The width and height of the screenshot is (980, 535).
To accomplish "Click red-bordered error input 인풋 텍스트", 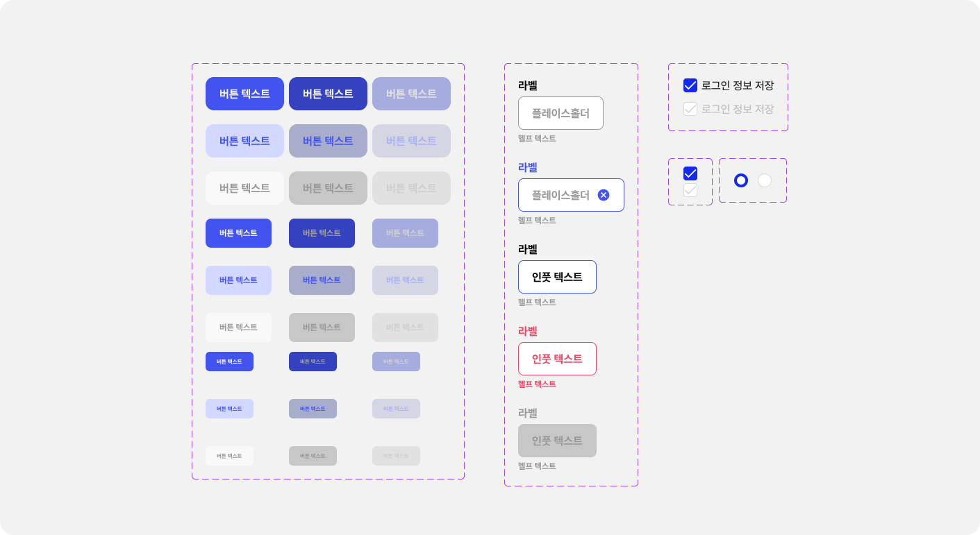I will 557,359.
